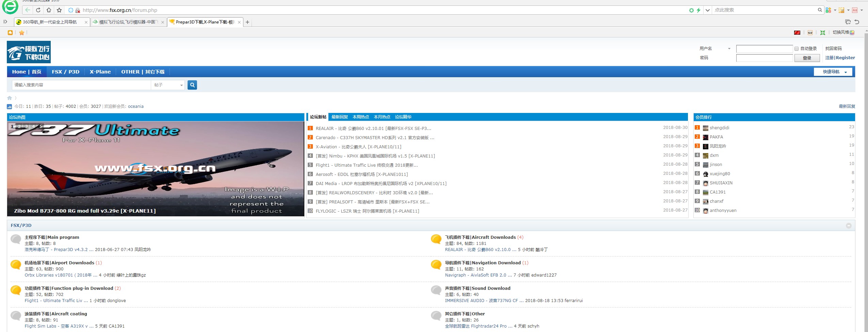Click the 最新回复 link at right
This screenshot has height=332, width=868.
pos(847,106)
